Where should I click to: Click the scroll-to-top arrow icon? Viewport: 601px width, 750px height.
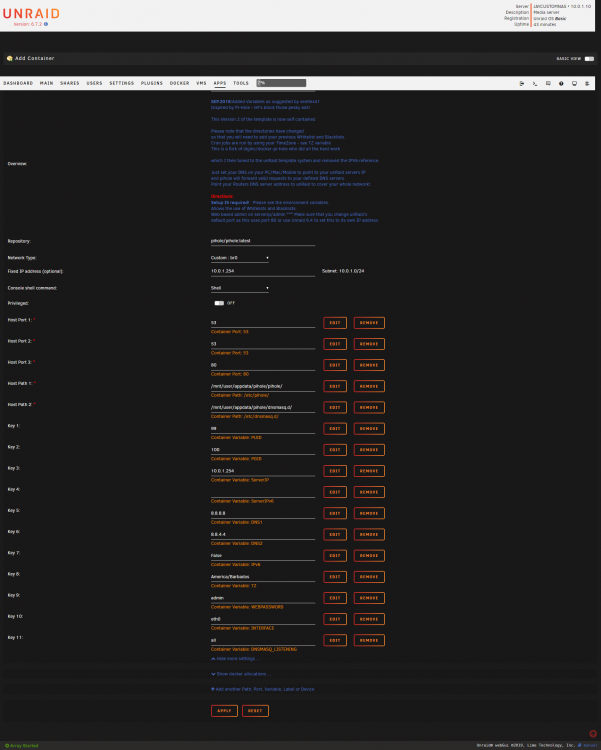pyautogui.click(x=593, y=734)
